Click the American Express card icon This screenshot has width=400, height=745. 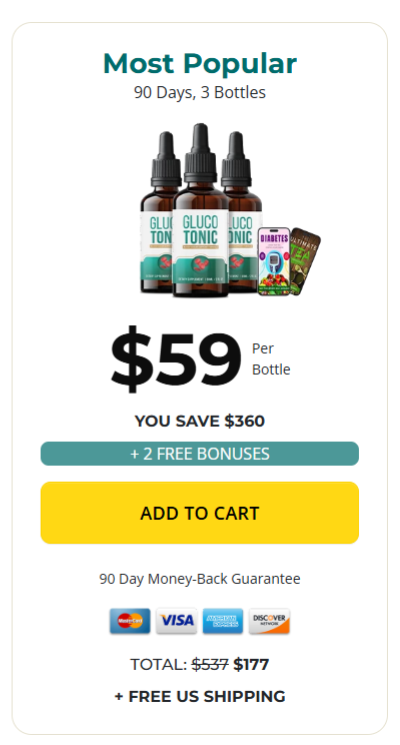(x=223, y=621)
